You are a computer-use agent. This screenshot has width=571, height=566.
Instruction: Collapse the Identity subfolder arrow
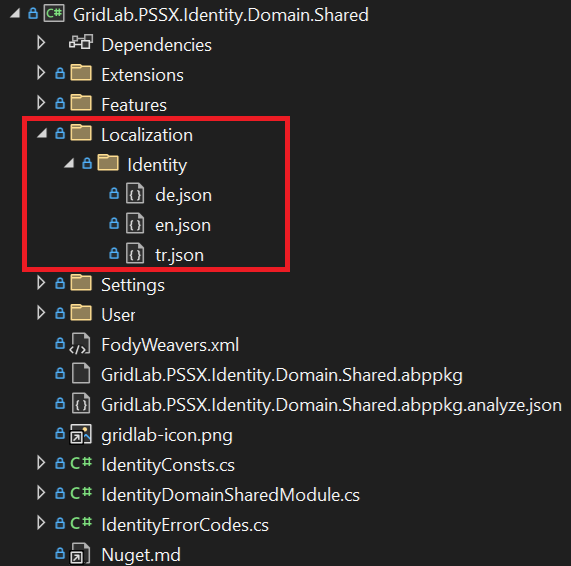[x=69, y=163]
